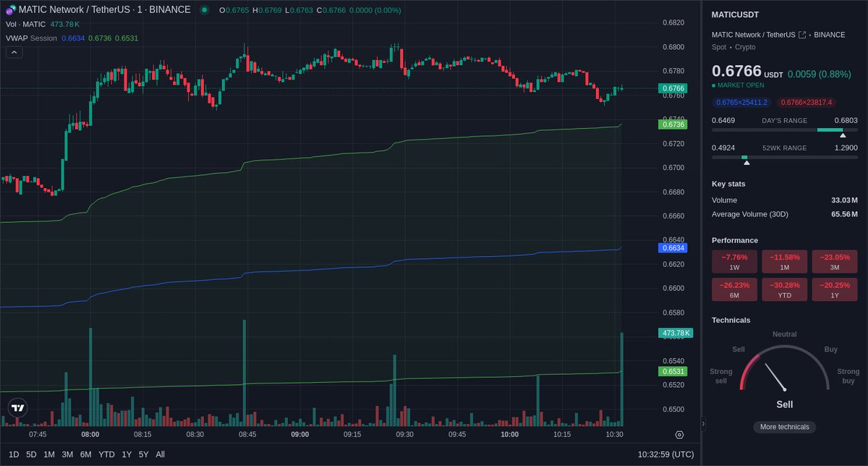
Task: Click the bid 0.6765×25411.2 pill
Action: pos(742,103)
